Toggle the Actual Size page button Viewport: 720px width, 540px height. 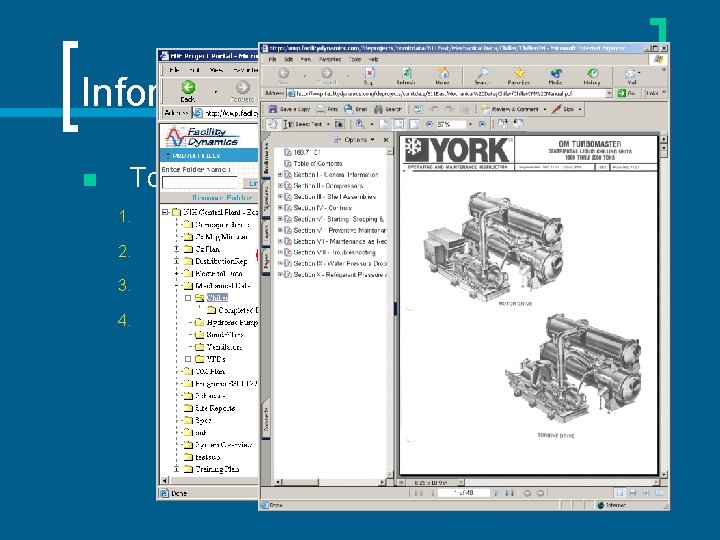[383, 124]
